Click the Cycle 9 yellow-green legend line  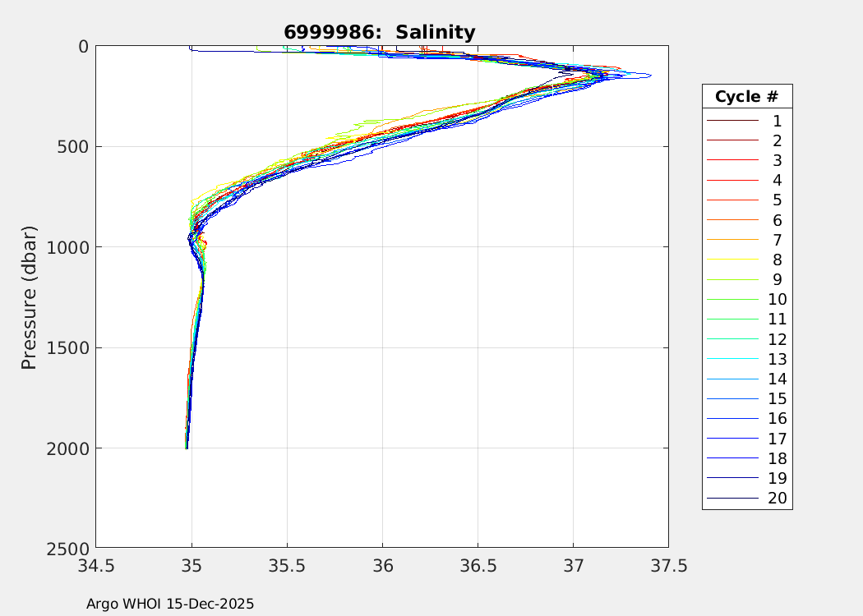tap(731, 280)
